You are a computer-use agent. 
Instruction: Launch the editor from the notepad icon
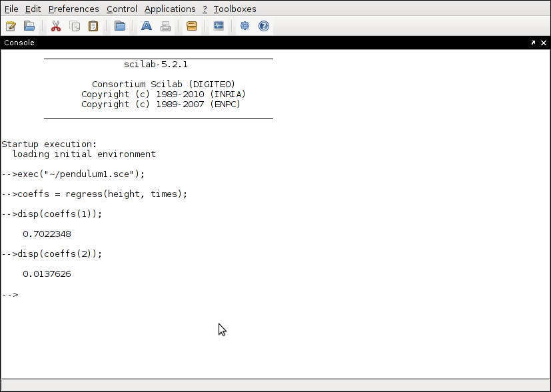click(11, 26)
